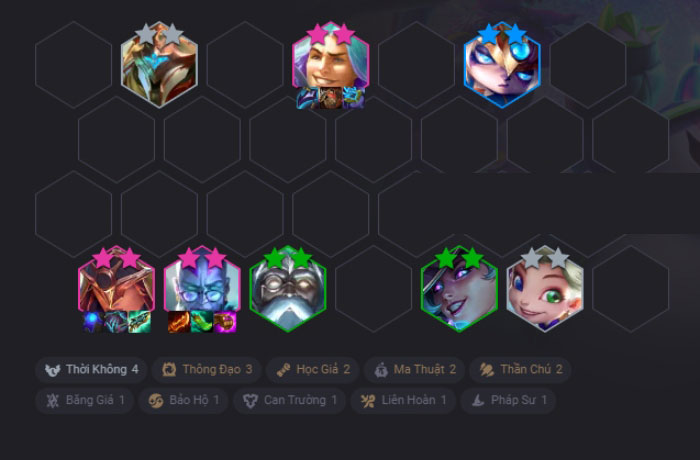Select the Pháp Sư 1 trait
700x460 pixels.
point(508,400)
